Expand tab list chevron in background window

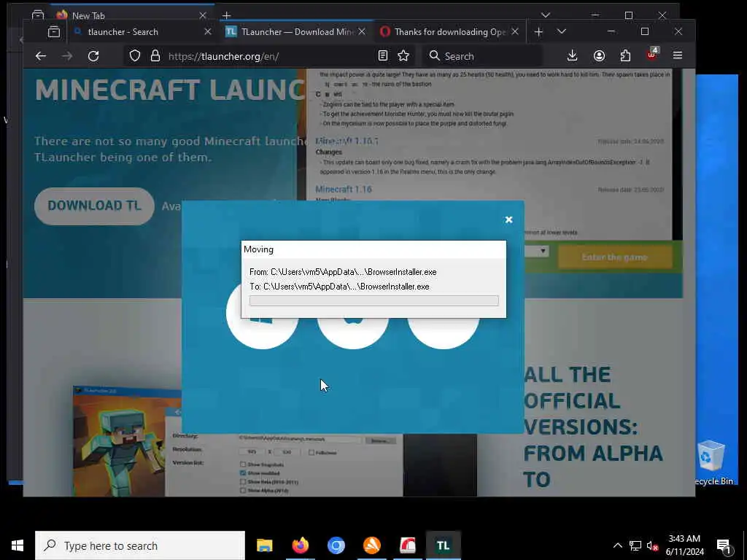point(546,15)
